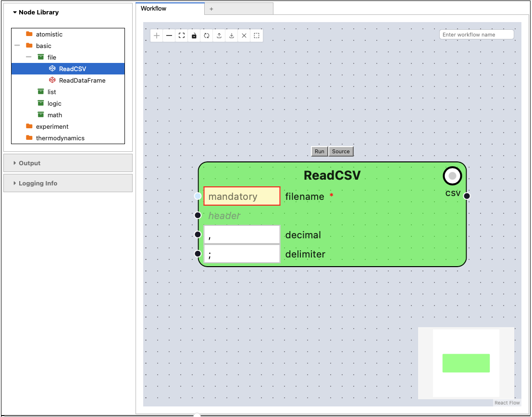Screen dimensions: 532x417
Task: Select the logic tree item
Action: point(68,103)
